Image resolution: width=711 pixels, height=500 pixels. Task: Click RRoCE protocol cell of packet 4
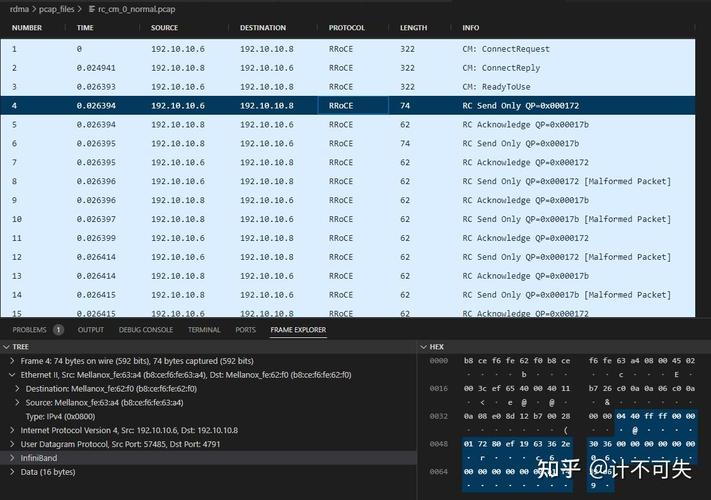pyautogui.click(x=353, y=106)
